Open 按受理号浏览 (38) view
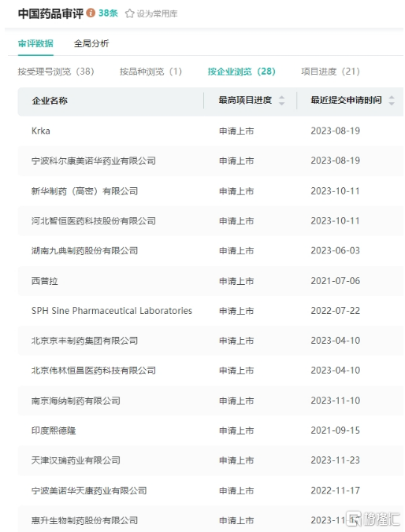The image size is (405, 532). 56,72
